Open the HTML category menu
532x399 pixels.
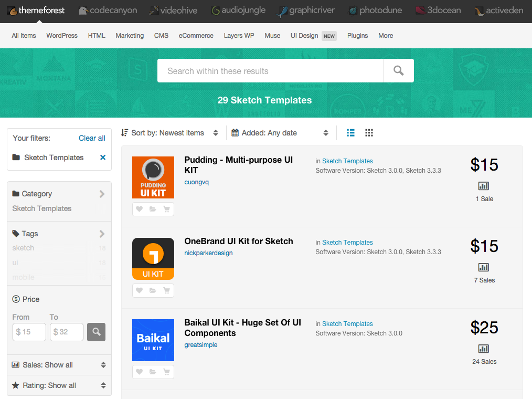click(97, 36)
